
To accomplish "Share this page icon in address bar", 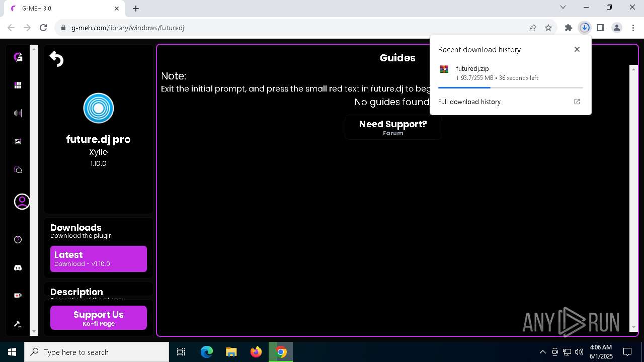I will pyautogui.click(x=532, y=28).
